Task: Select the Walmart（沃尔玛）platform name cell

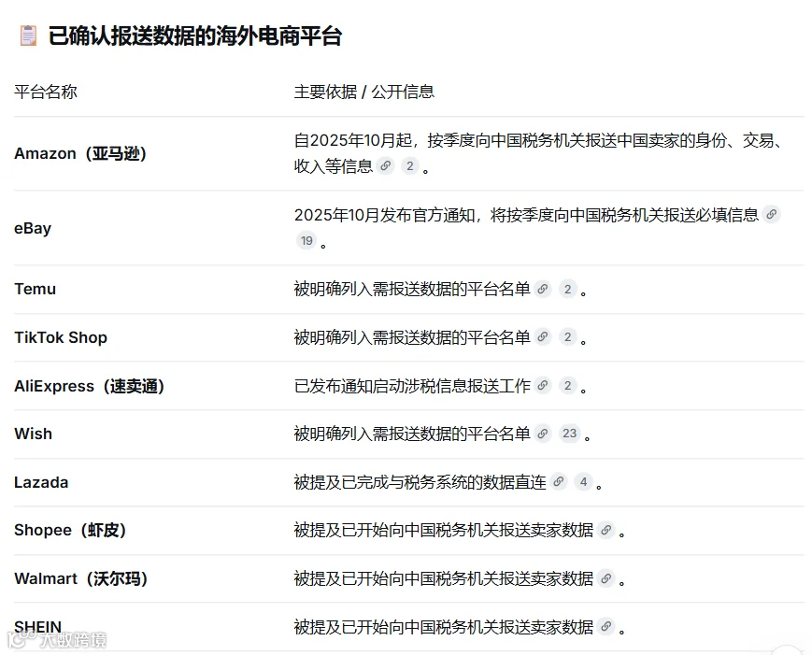Action: tap(80, 578)
